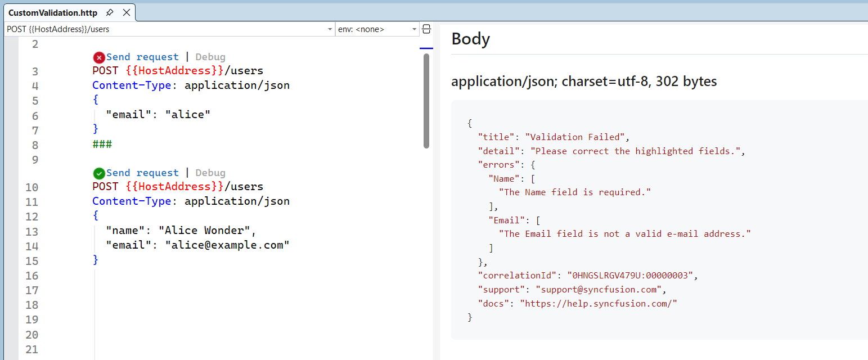
Task: Debug the first POST request
Action: pos(210,57)
